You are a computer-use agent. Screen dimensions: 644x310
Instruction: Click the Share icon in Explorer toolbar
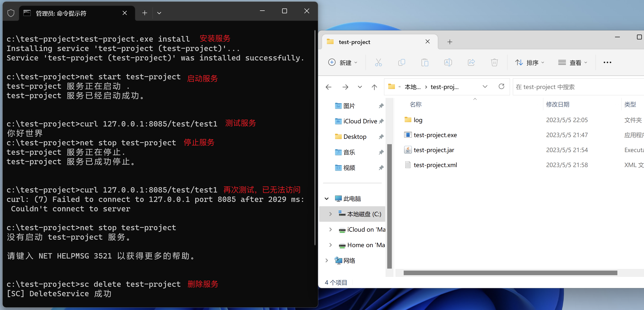coord(471,62)
